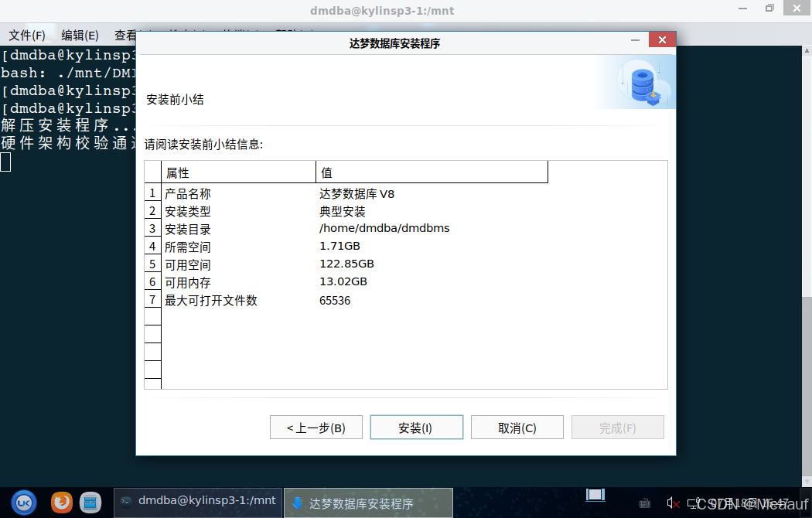The image size is (812, 518).
Task: Click row number 7 header cell
Action: click(x=153, y=300)
